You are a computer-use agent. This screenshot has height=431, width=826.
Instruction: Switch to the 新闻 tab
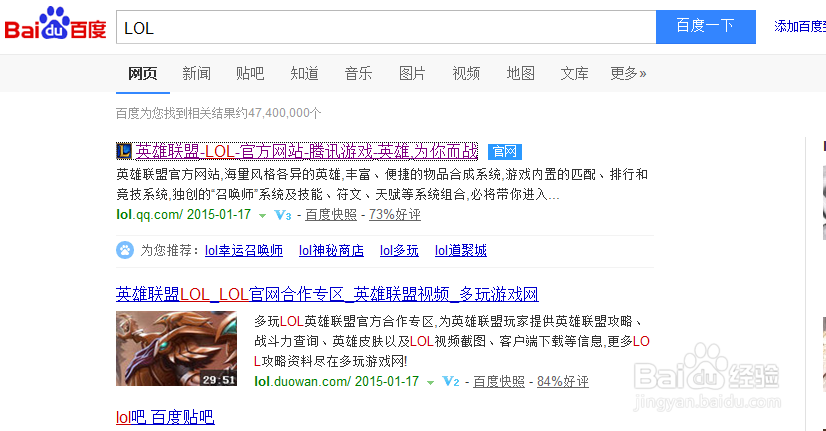(196, 73)
